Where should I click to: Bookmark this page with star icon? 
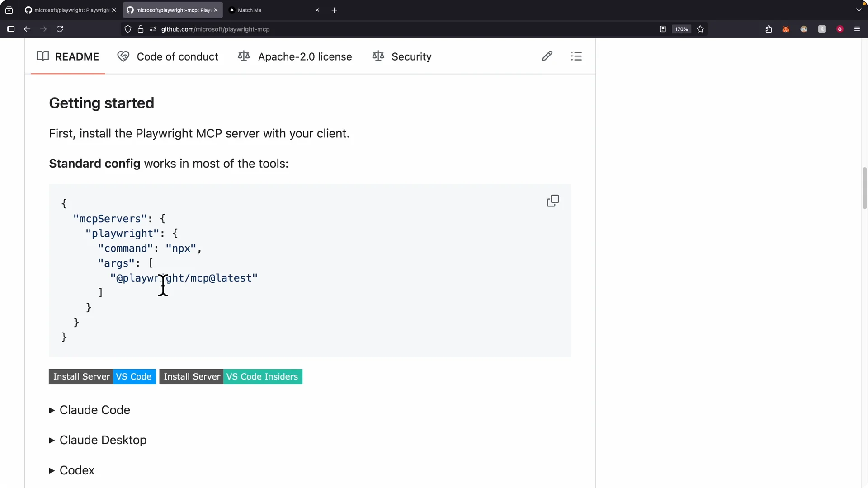[x=700, y=29]
